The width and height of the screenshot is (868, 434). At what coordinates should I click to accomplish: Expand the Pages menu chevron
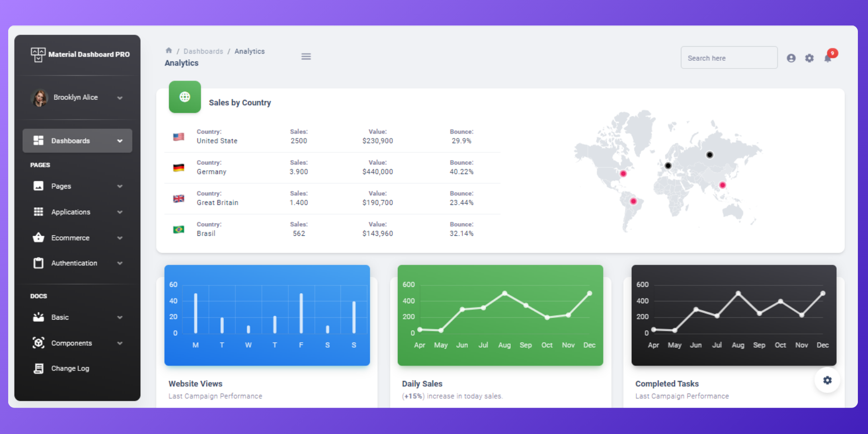120,186
